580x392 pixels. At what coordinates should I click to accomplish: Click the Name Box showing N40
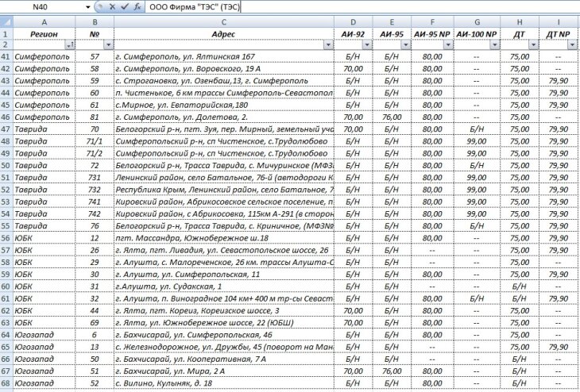pyautogui.click(x=40, y=6)
